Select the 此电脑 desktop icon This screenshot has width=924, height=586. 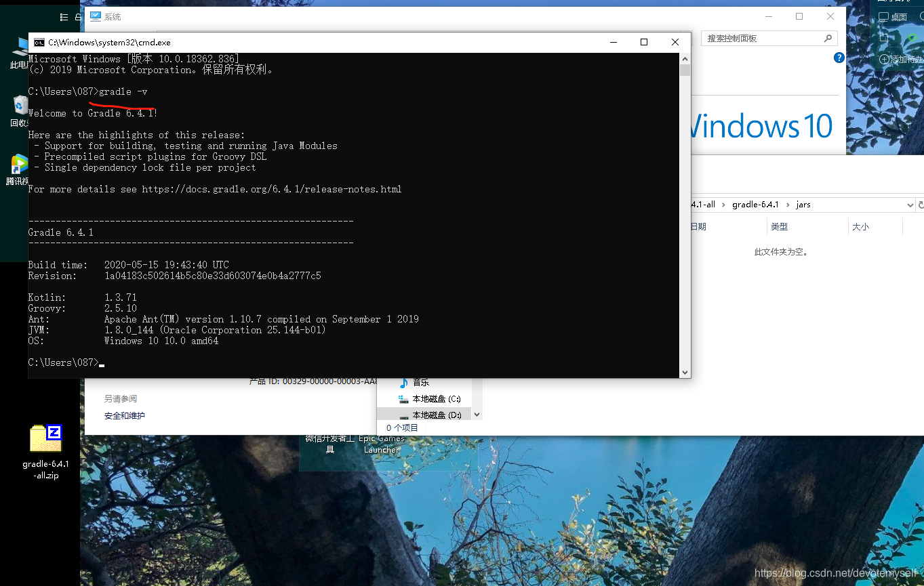[20, 54]
